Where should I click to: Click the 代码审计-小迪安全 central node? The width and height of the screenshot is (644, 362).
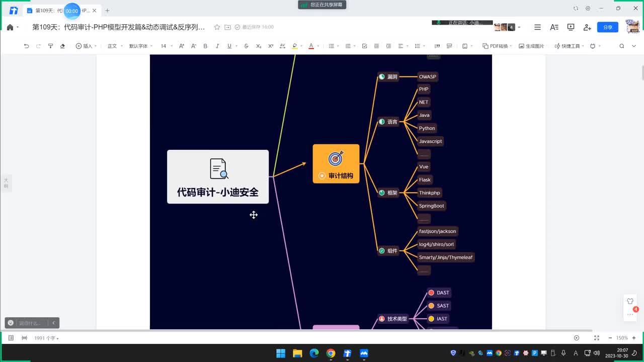pos(218,177)
